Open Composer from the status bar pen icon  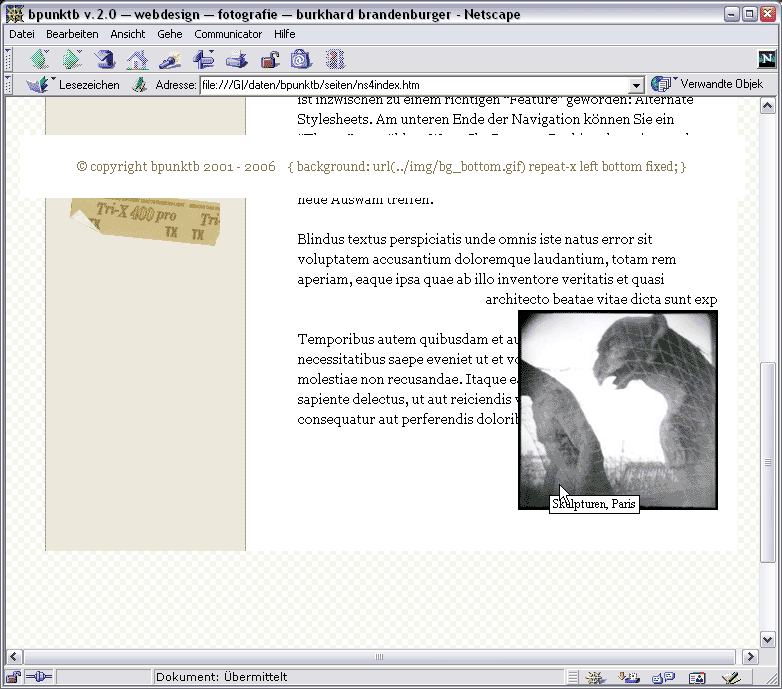730,678
